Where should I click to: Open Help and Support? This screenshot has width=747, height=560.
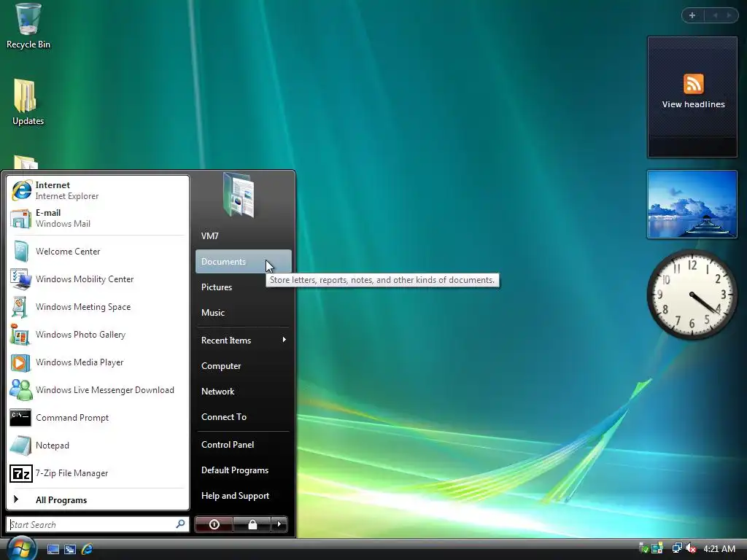(244, 496)
